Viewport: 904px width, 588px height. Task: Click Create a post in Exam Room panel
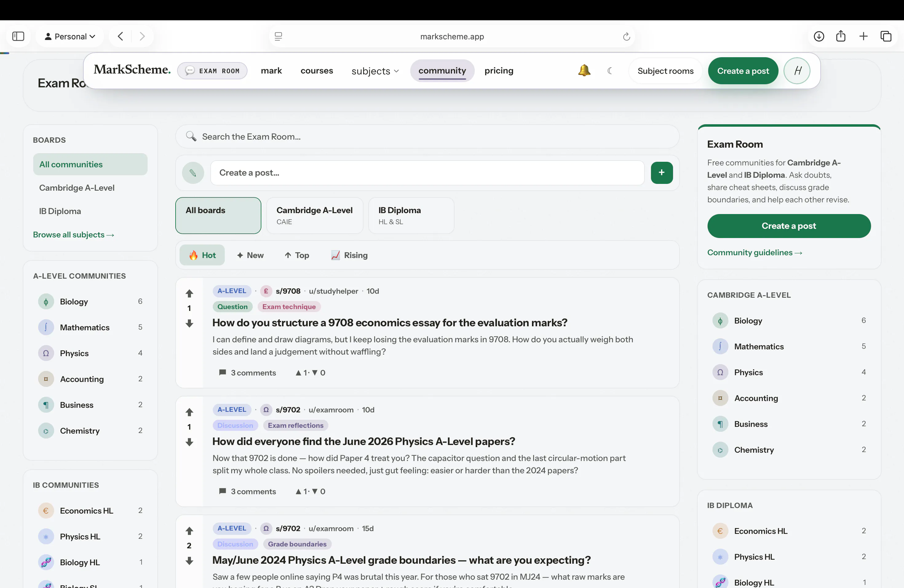coord(789,226)
